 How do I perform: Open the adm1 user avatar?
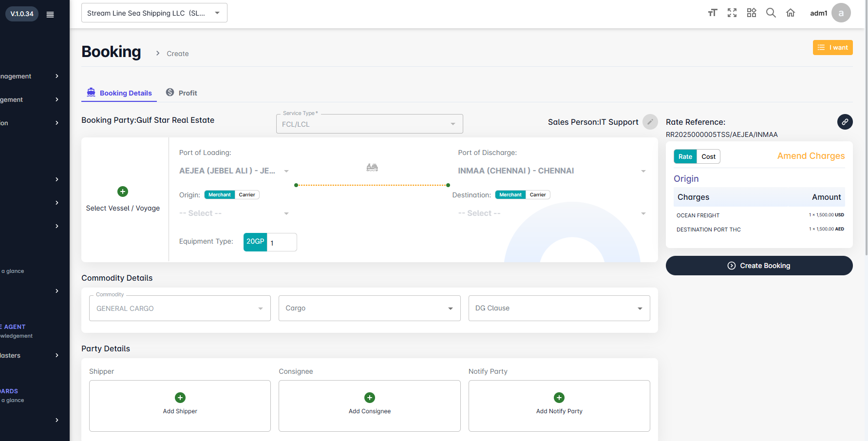click(x=841, y=13)
